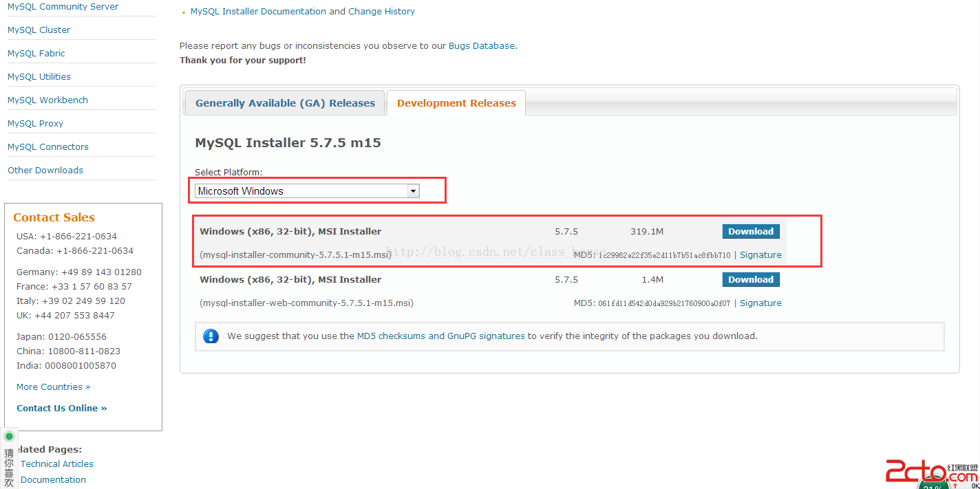Click India phone number 0008001005870
The width and height of the screenshot is (980, 489).
click(x=80, y=366)
